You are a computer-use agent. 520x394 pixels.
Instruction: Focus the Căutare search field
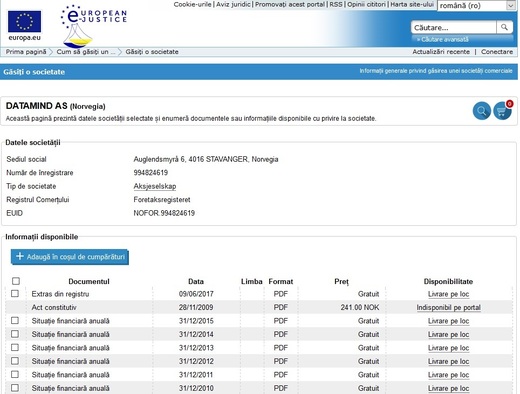coord(454,27)
